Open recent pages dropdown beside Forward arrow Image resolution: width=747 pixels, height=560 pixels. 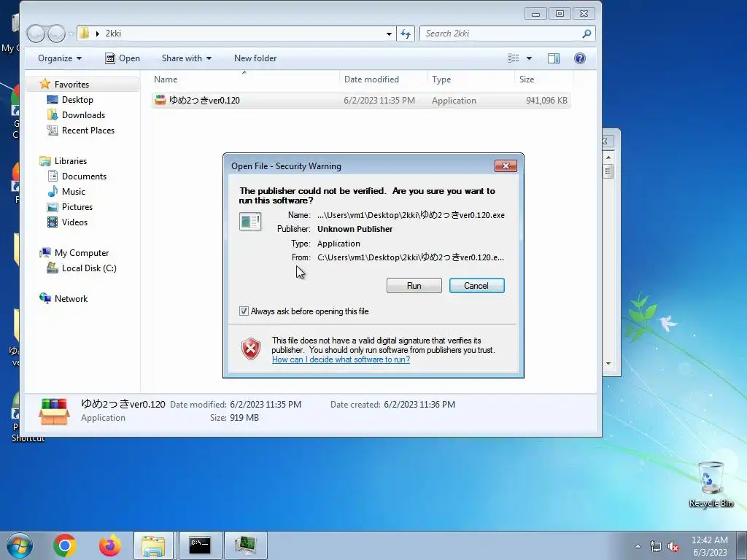point(71,34)
